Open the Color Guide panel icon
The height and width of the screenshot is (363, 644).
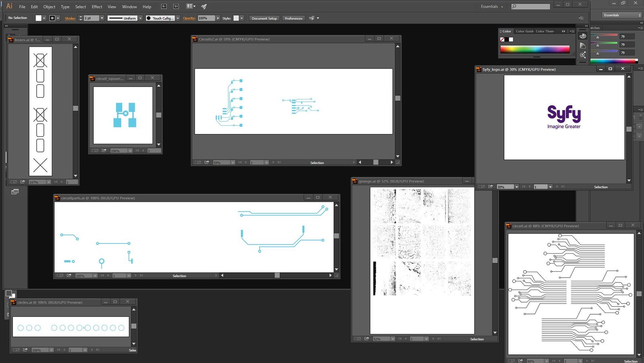point(583,45)
